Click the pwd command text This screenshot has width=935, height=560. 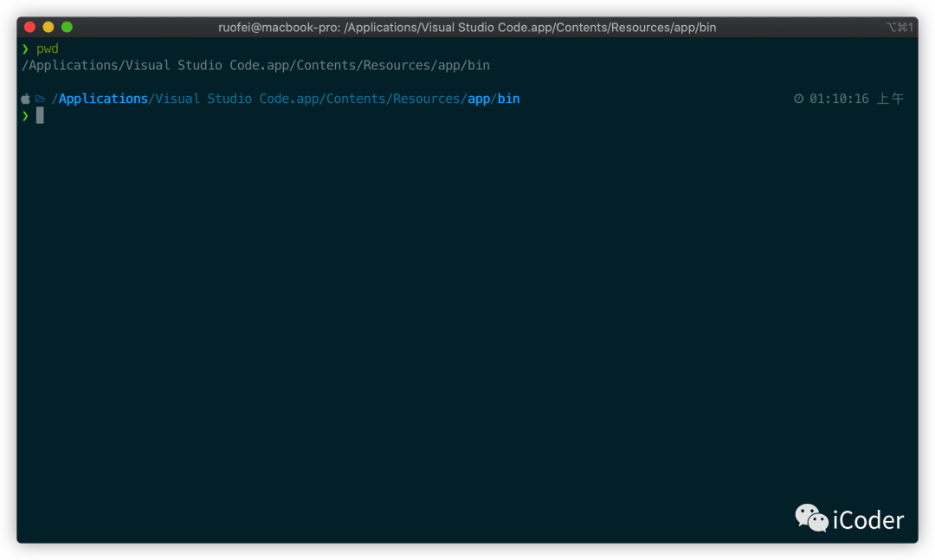click(47, 49)
